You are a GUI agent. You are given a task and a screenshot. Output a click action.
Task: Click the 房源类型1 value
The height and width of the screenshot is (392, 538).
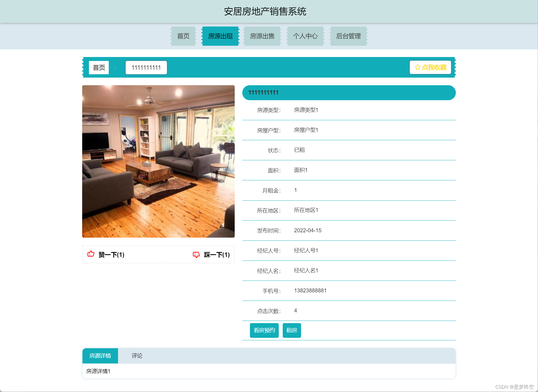click(x=306, y=110)
